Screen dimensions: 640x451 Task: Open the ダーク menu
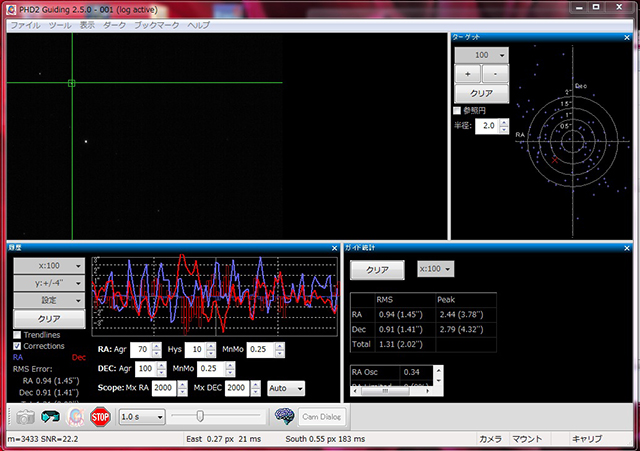pos(114,25)
